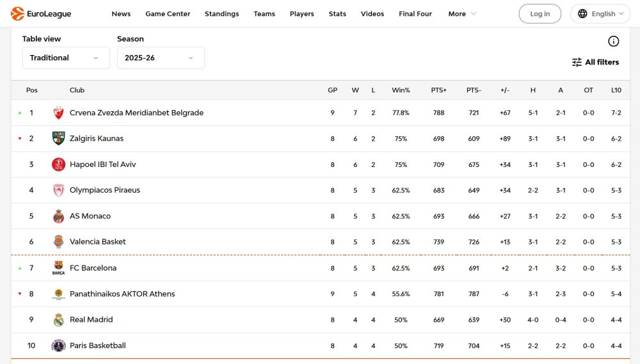Image resolution: width=640 pixels, height=364 pixels.
Task: Click the All filters sliders icon
Action: [x=577, y=62]
